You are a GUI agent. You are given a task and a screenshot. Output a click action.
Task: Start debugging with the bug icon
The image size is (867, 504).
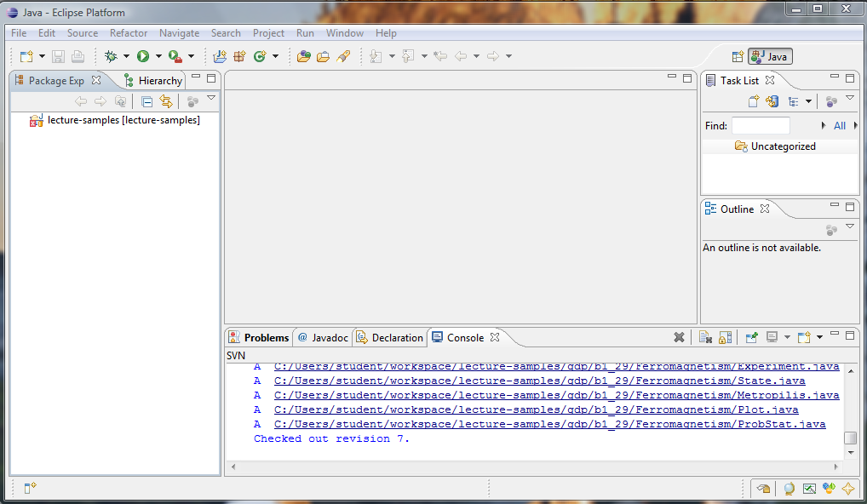111,56
